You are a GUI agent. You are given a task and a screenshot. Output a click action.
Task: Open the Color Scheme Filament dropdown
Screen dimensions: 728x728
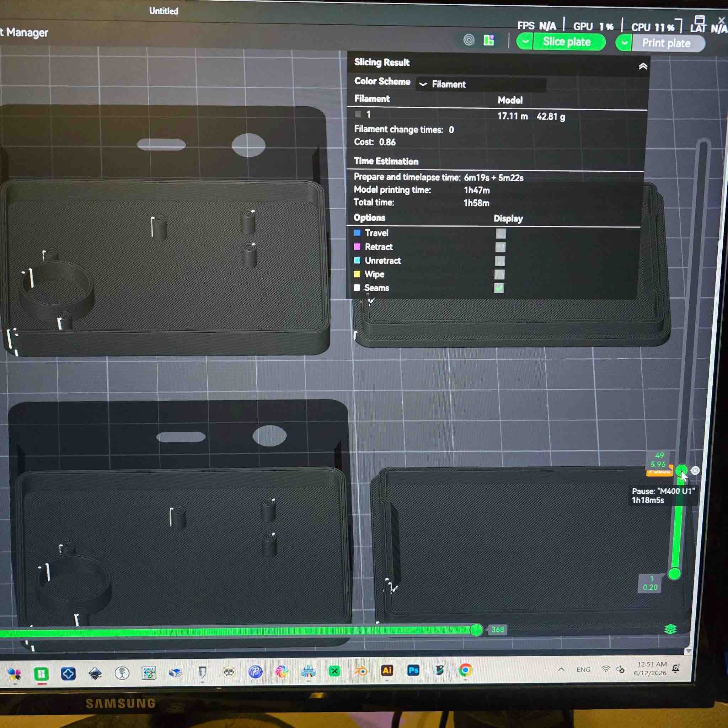481,84
